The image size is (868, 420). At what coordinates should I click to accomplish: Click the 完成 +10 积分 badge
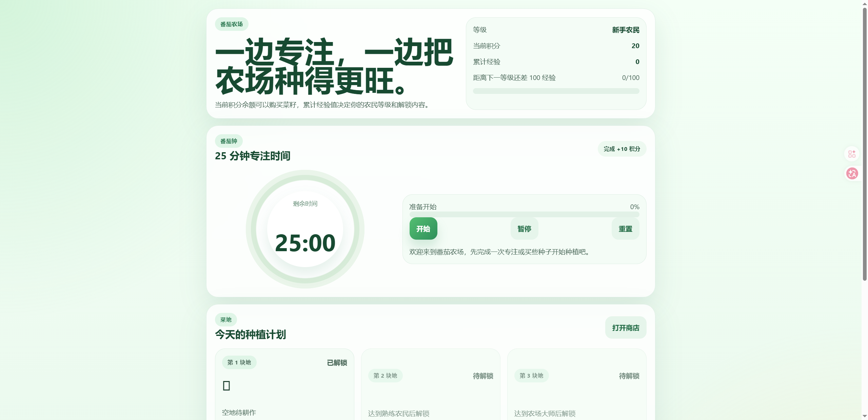622,149
